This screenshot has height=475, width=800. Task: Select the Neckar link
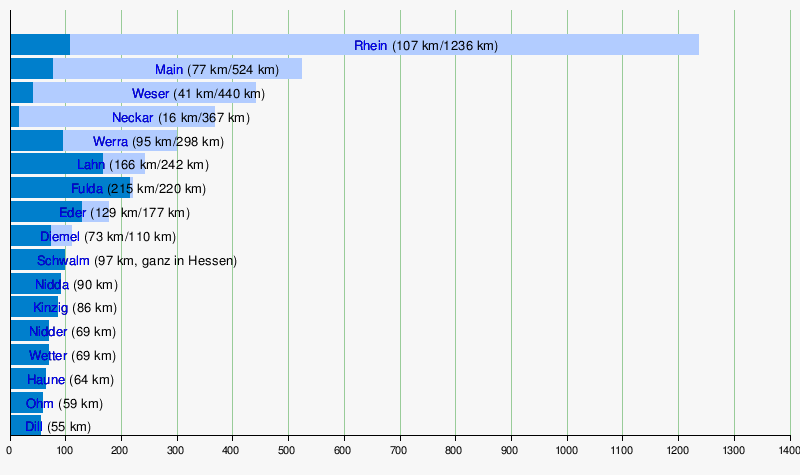coord(133,118)
